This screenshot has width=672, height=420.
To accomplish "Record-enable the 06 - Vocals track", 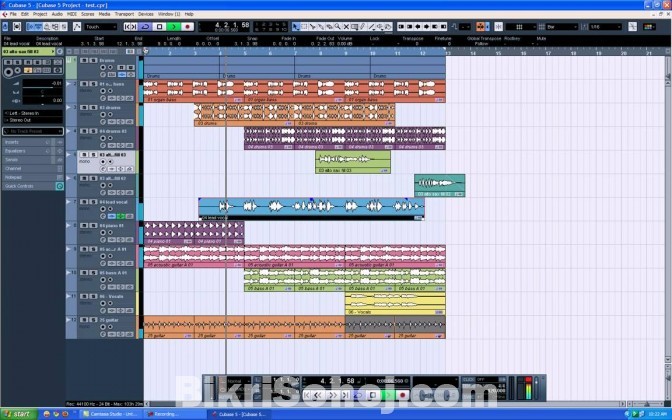I will [103, 303].
